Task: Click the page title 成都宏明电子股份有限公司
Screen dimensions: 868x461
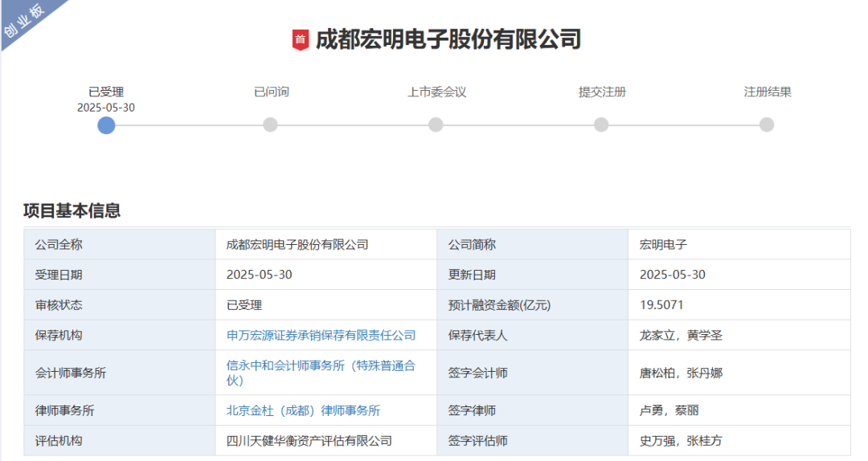Action: coord(448,40)
